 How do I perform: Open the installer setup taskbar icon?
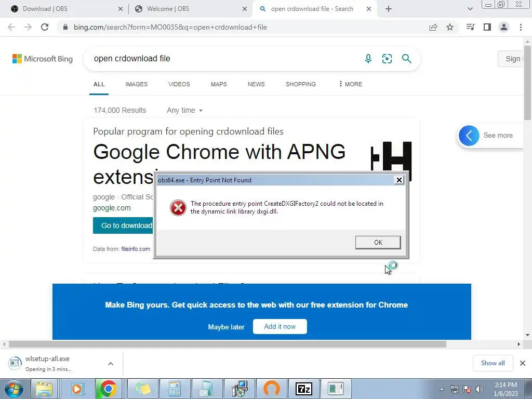[240, 389]
